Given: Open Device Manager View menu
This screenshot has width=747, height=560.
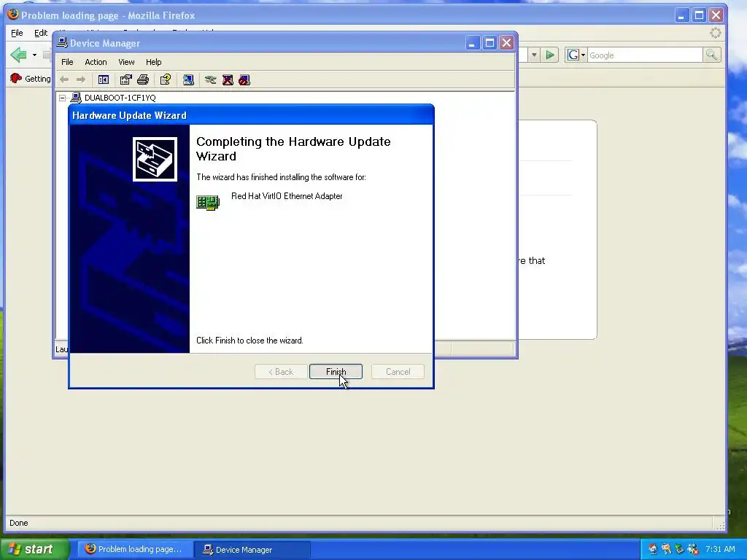Looking at the screenshot, I should point(126,62).
